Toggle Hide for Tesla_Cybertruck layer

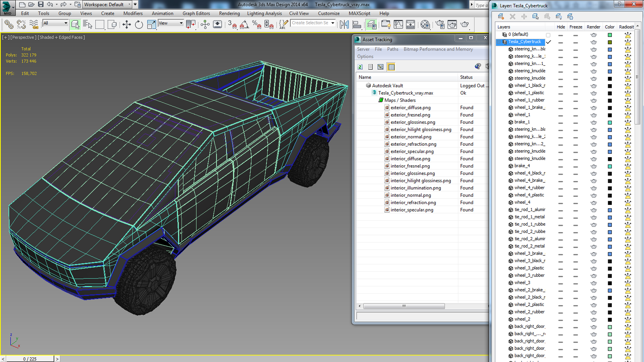[x=560, y=42]
